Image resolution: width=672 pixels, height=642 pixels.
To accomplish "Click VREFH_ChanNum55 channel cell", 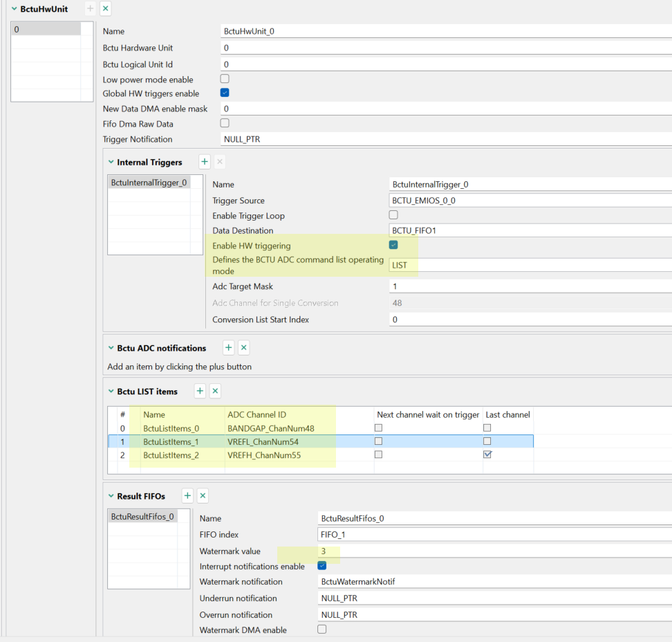I will point(264,455).
